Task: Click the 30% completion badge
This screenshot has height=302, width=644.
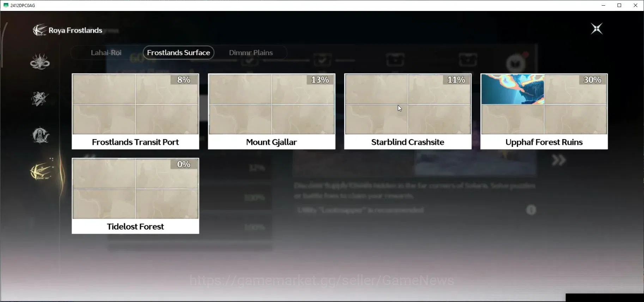Action: 593,80
